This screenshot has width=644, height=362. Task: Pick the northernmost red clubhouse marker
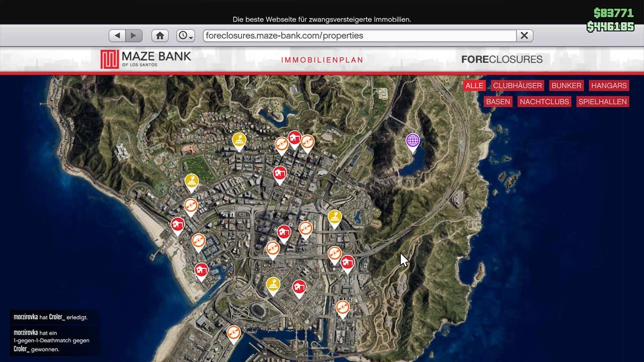point(294,138)
